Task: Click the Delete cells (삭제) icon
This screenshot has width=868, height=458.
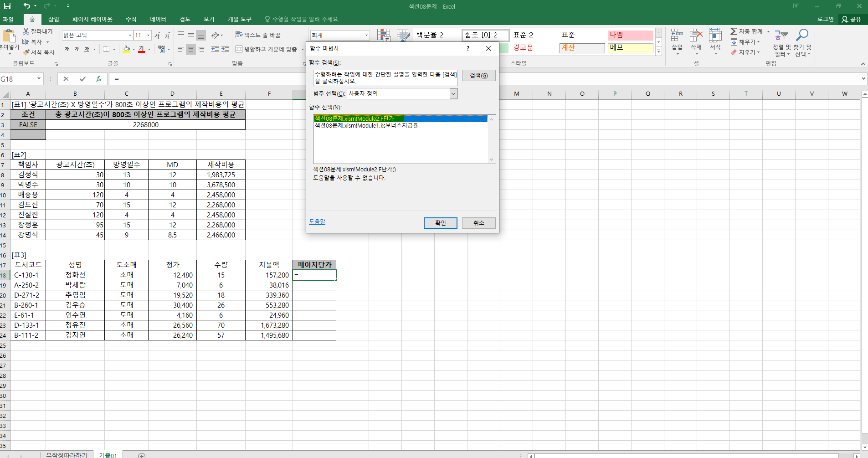Action: 696,36
